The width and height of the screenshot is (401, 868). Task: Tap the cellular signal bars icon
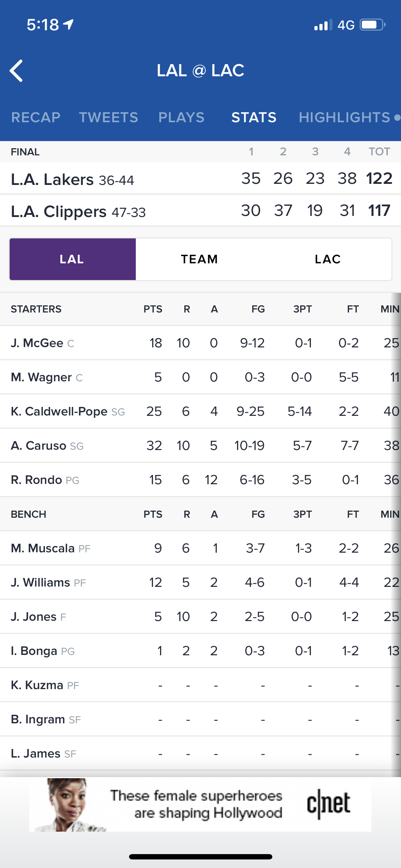click(x=323, y=25)
